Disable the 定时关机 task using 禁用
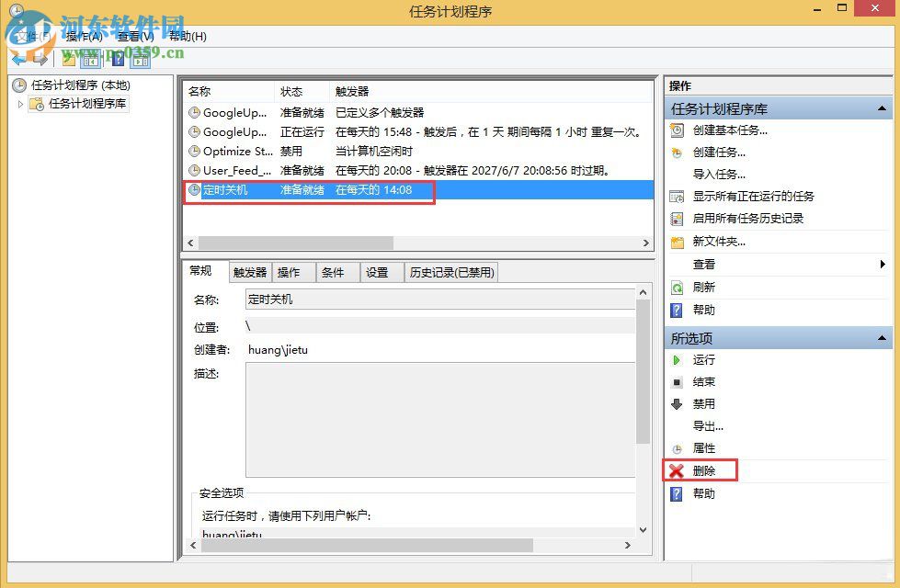 (x=678, y=404)
